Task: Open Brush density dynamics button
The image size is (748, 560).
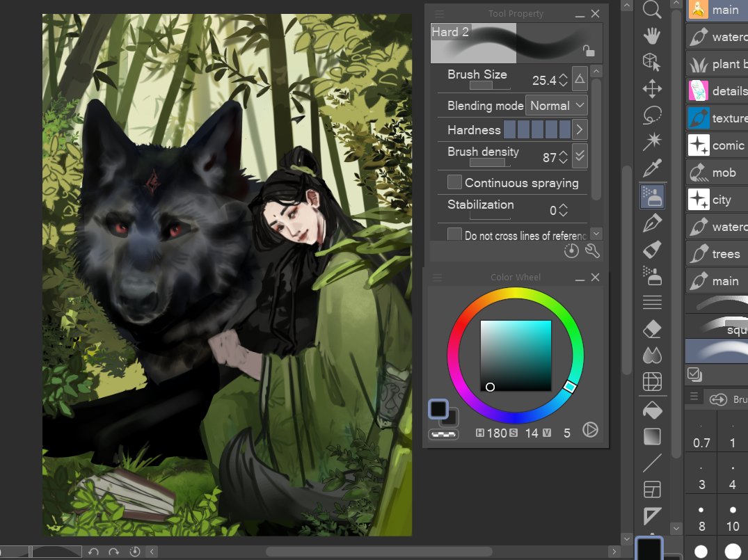Action: pyautogui.click(x=580, y=156)
